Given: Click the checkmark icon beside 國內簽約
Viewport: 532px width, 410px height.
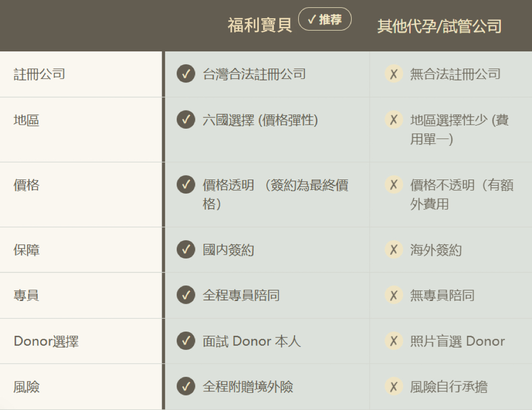Looking at the screenshot, I should coord(185,250).
